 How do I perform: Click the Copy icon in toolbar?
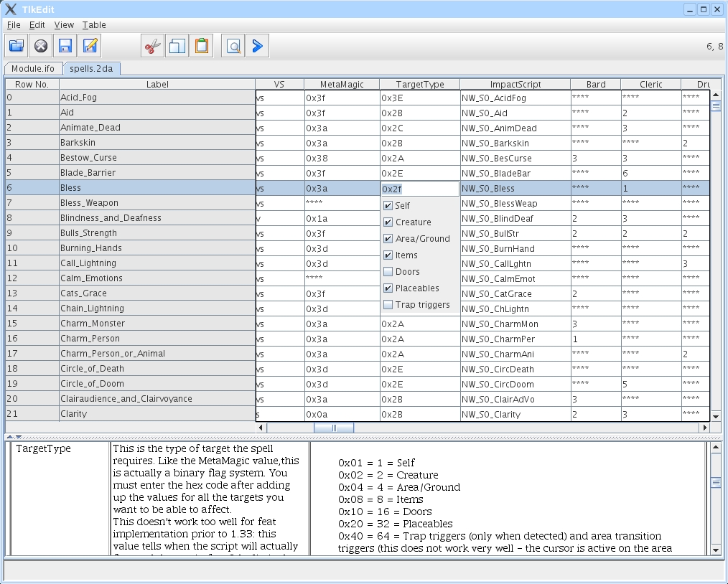177,46
